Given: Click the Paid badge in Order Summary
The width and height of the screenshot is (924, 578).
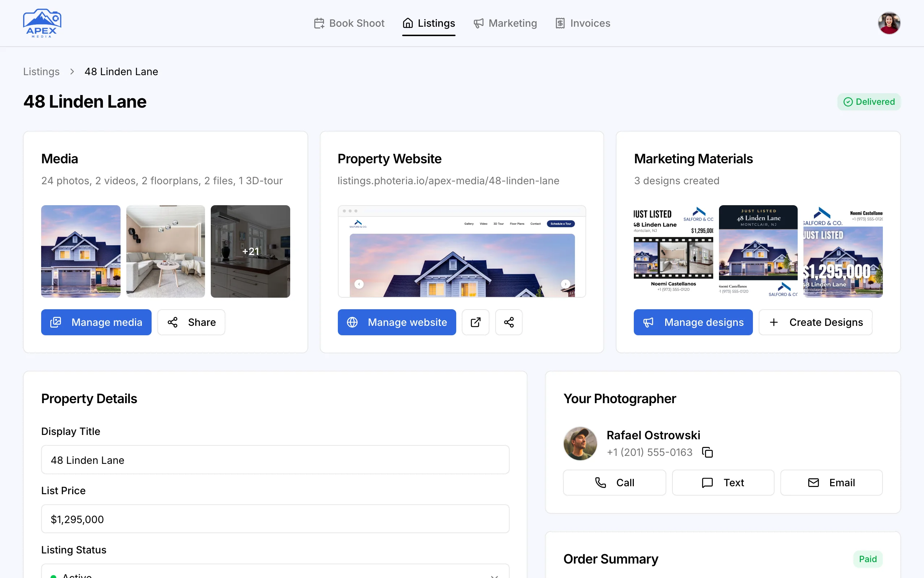Looking at the screenshot, I should [867, 559].
